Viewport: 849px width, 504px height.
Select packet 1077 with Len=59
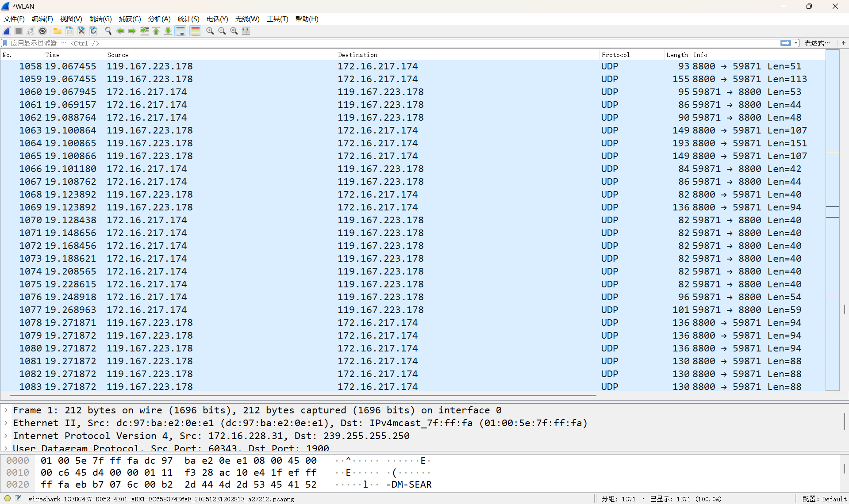(x=412, y=310)
